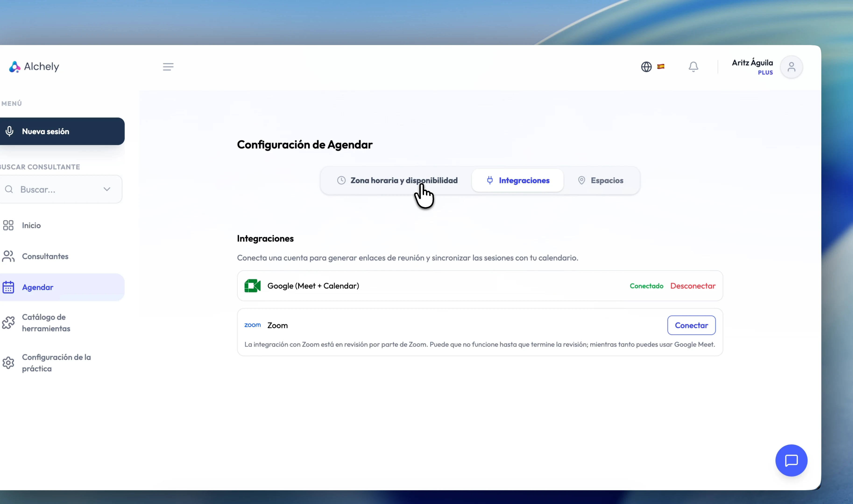Click the clock icon in Zona horaria tab
This screenshot has width=853, height=504.
[x=341, y=180]
